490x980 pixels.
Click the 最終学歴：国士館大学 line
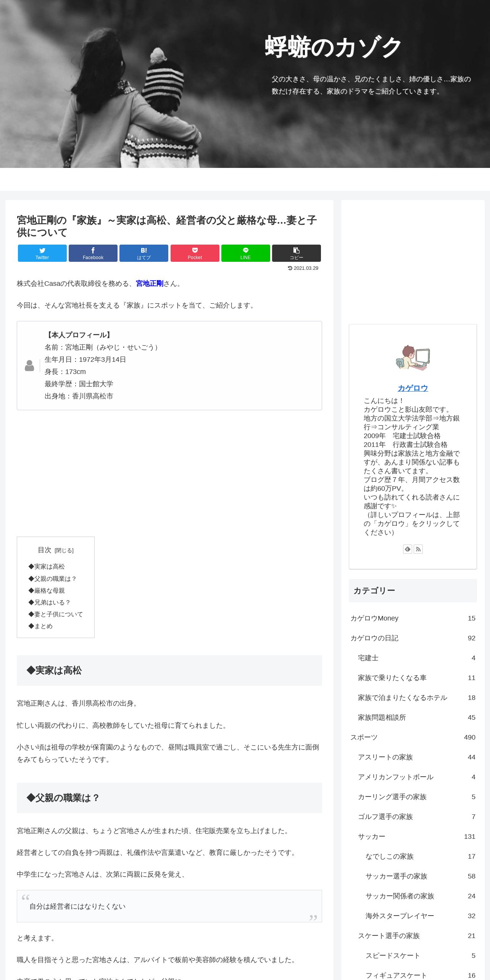(79, 384)
